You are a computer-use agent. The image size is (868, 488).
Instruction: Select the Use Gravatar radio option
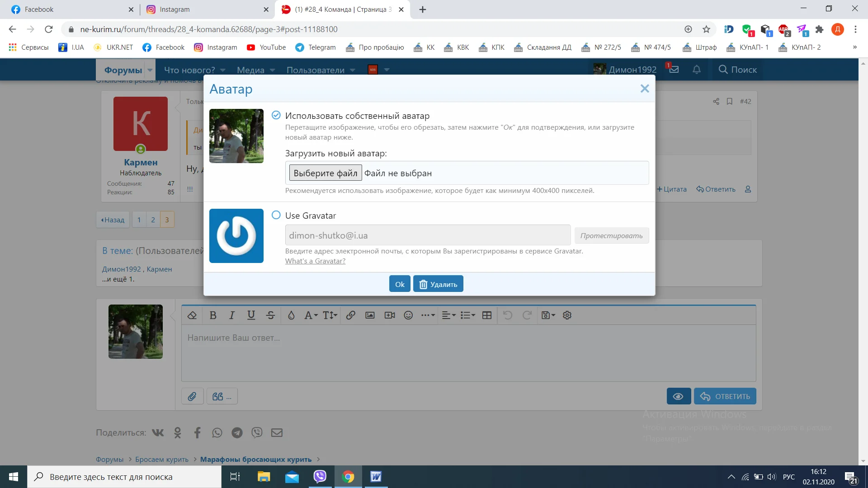276,216
